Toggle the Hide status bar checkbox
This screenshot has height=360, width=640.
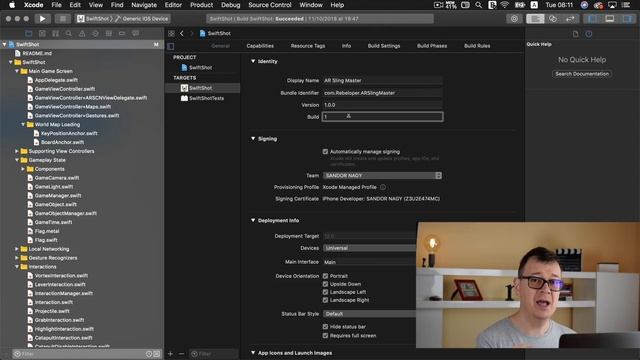tap(325, 327)
